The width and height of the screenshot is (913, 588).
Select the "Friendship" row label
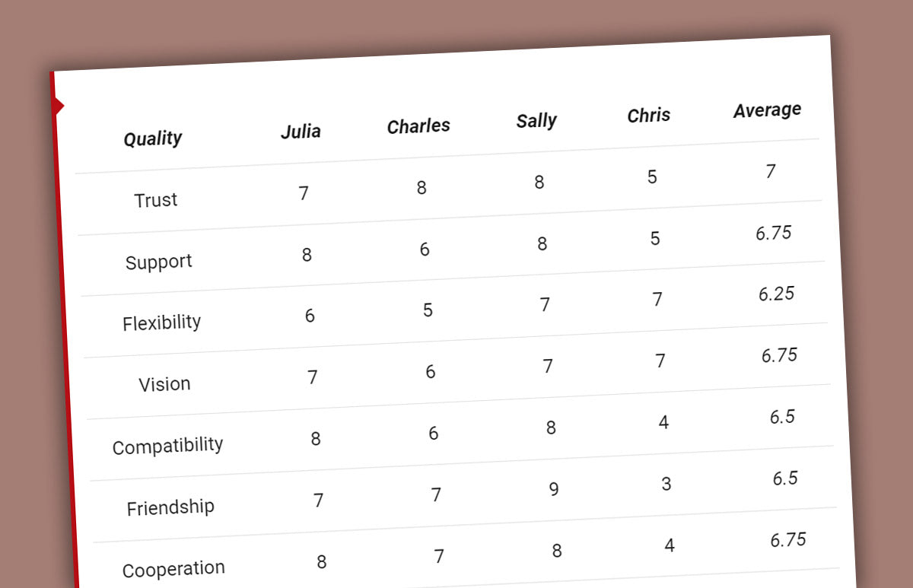coord(170,507)
